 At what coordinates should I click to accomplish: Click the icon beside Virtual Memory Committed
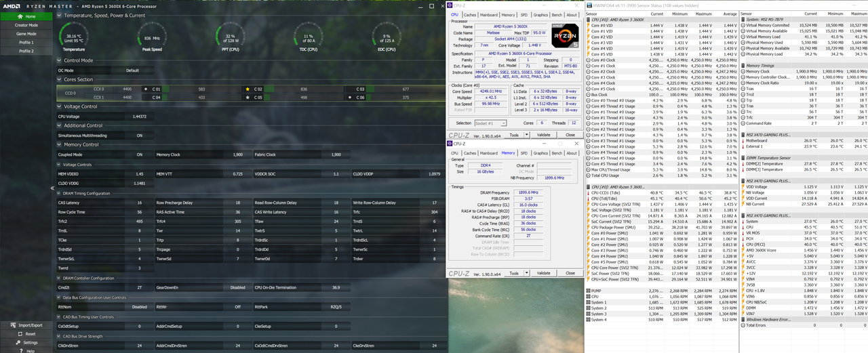click(x=743, y=25)
